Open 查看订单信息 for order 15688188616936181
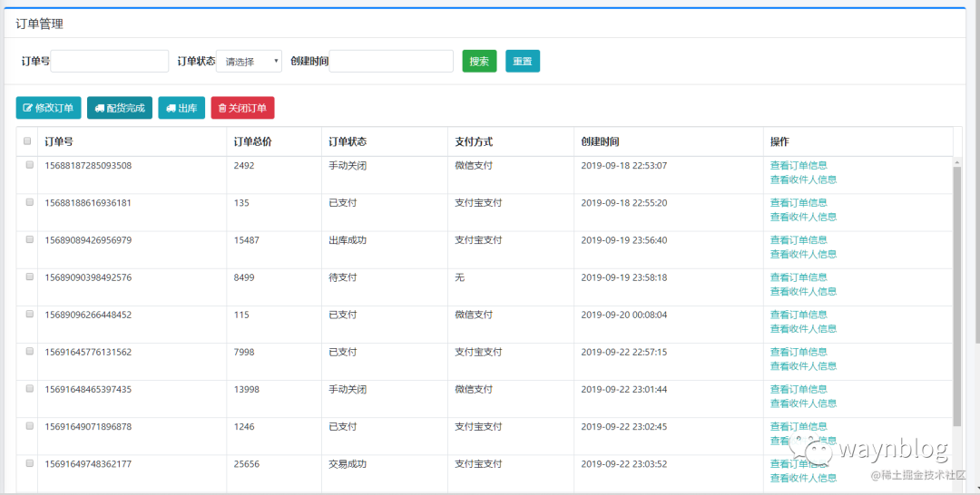Image resolution: width=980 pixels, height=495 pixels. (799, 203)
